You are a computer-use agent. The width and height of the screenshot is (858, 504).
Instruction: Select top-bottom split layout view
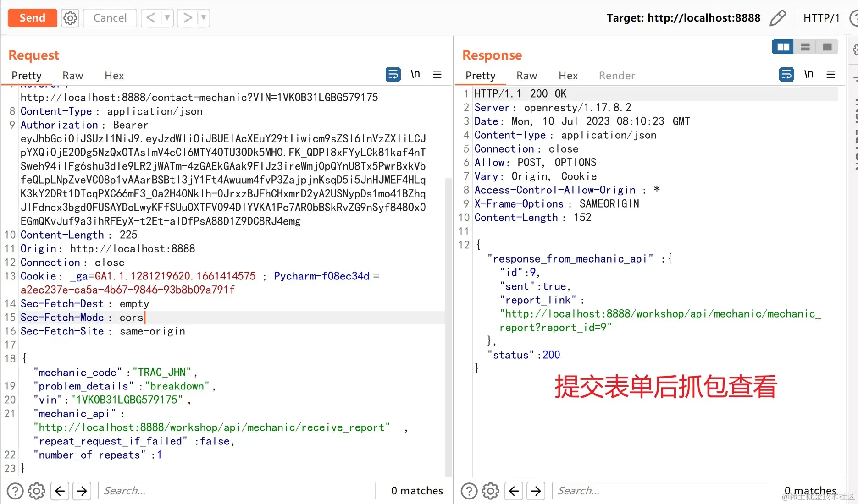805,47
